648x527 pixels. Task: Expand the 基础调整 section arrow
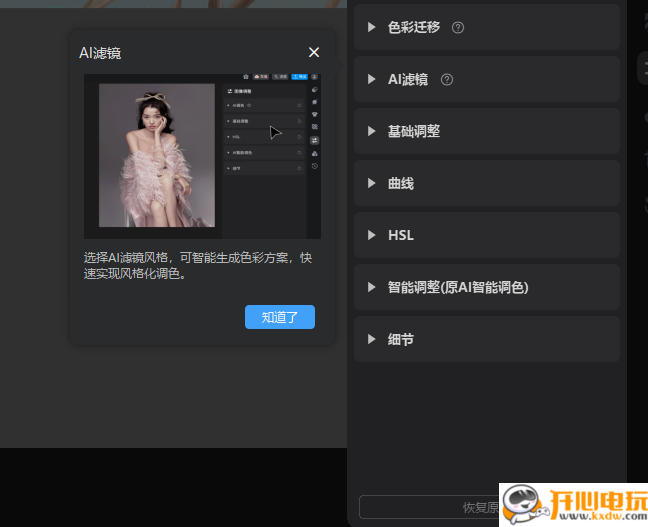[x=372, y=131]
